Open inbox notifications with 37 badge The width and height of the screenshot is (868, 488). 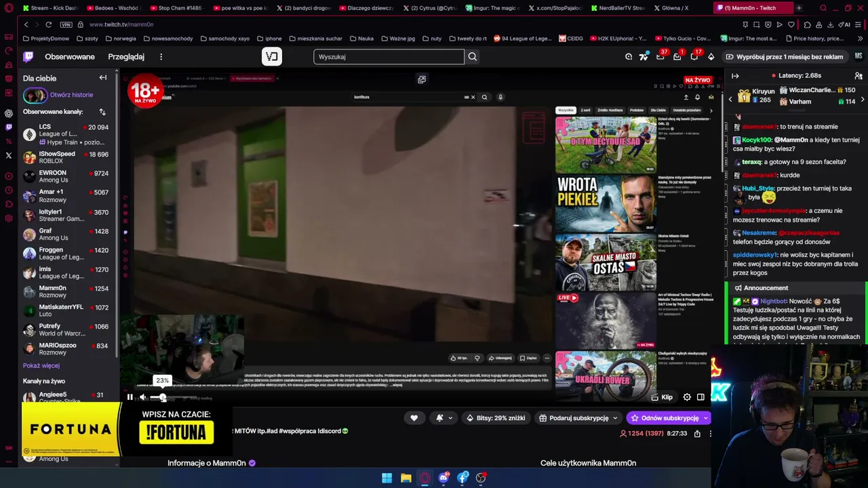[x=660, y=57]
